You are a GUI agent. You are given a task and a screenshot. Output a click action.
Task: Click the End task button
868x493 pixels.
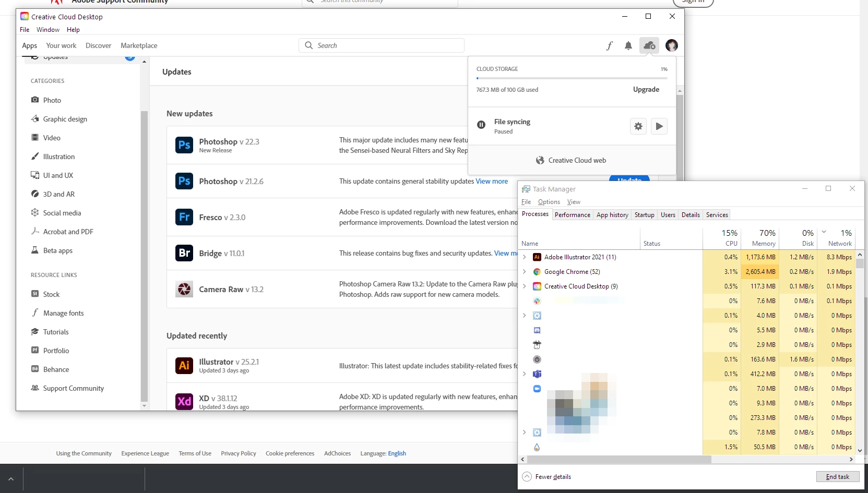(x=838, y=477)
